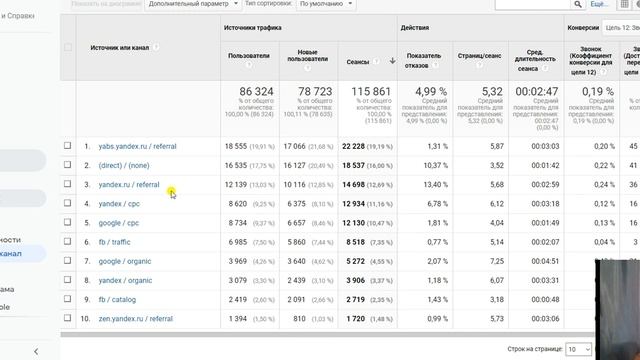Open help icon next to Показатель отказов

point(436,65)
